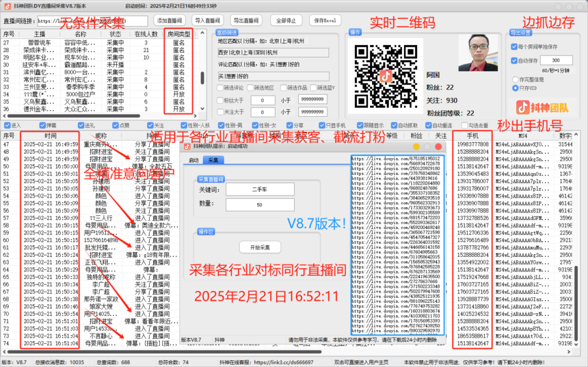
Task: Uncheck the 自动保存 checkbox
Action: click(x=514, y=60)
